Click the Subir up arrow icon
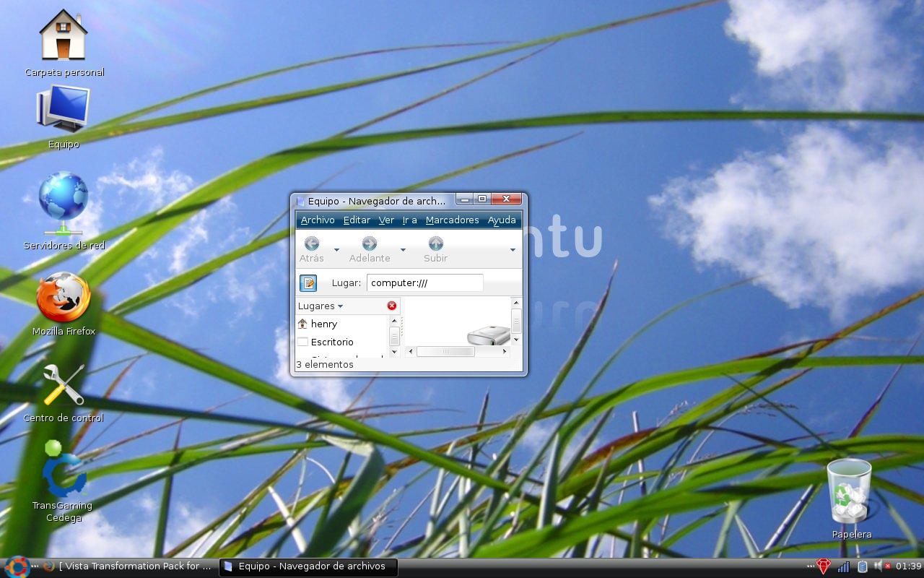Screen dimensions: 924x578 435,243
